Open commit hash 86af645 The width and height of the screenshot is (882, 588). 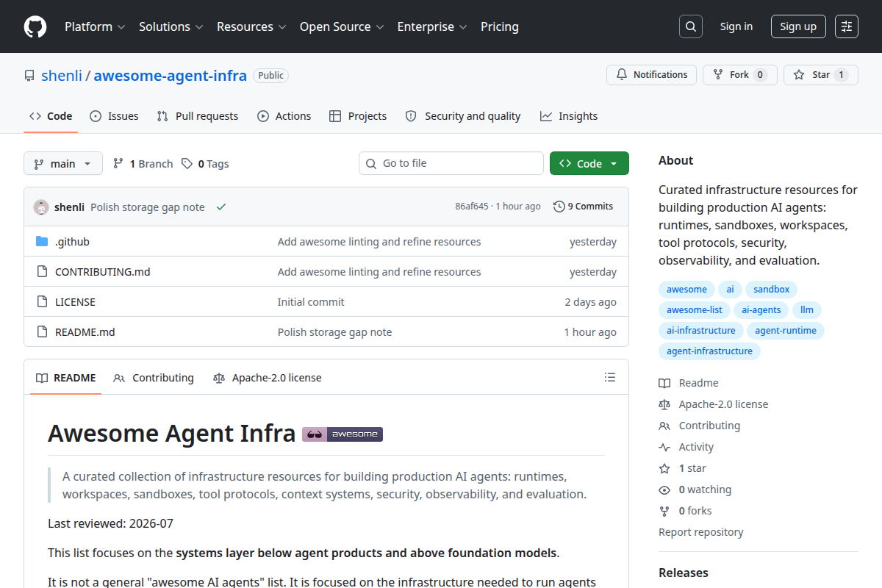point(472,207)
